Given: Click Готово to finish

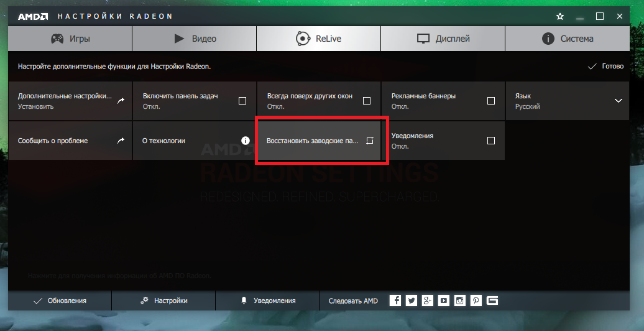Looking at the screenshot, I should click(x=606, y=66).
